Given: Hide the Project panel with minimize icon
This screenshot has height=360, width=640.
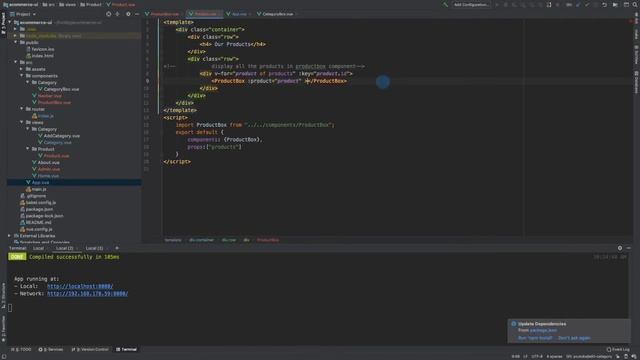Looking at the screenshot, I should [x=137, y=14].
